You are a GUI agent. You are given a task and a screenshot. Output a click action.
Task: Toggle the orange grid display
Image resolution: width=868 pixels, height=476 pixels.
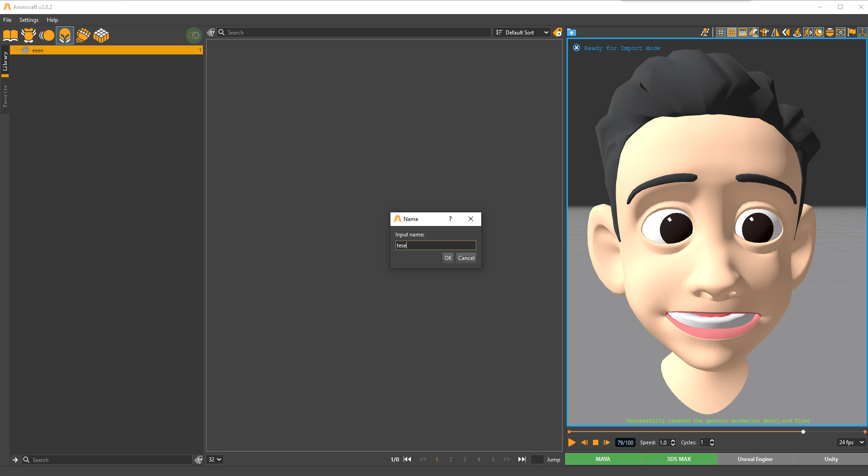[732, 32]
